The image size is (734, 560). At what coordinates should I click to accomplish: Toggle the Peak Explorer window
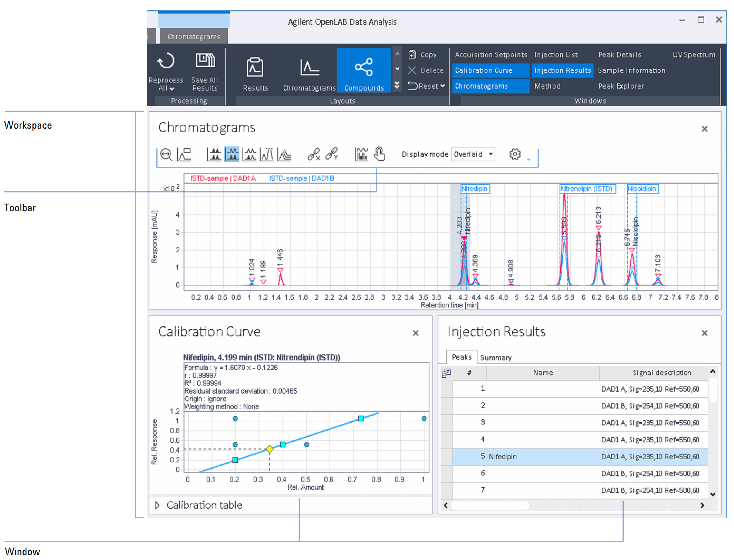pos(621,86)
